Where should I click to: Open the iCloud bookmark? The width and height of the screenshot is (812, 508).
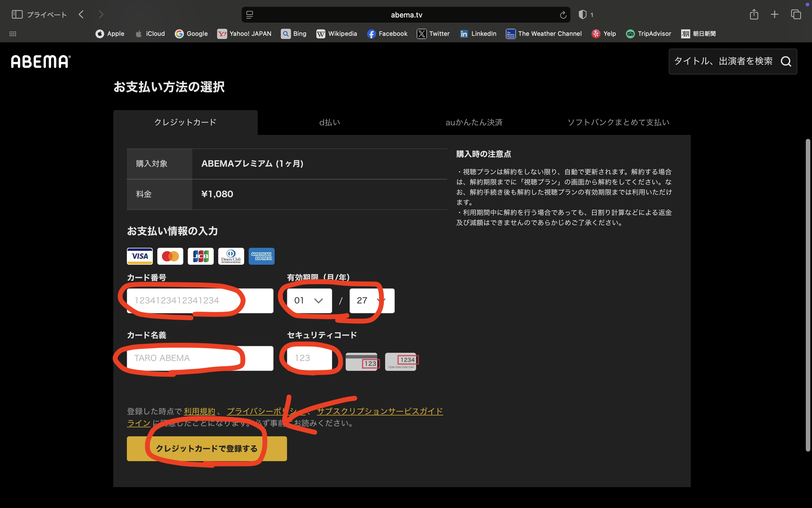click(150, 34)
